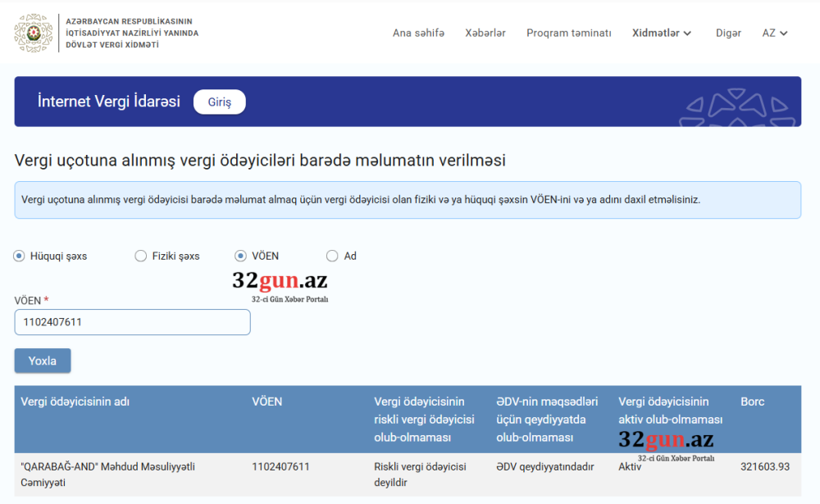Switch to "Fiziki şəxs" search mode

[140, 256]
